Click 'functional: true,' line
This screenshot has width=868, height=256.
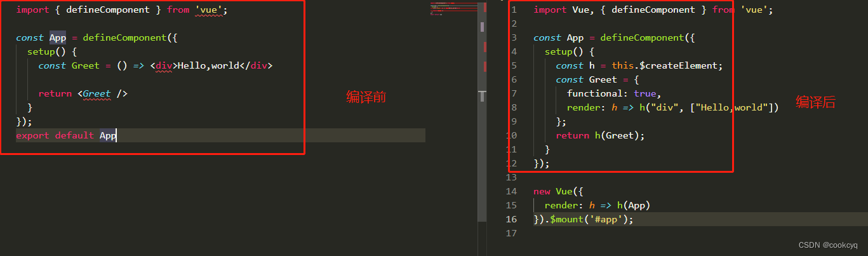(614, 94)
